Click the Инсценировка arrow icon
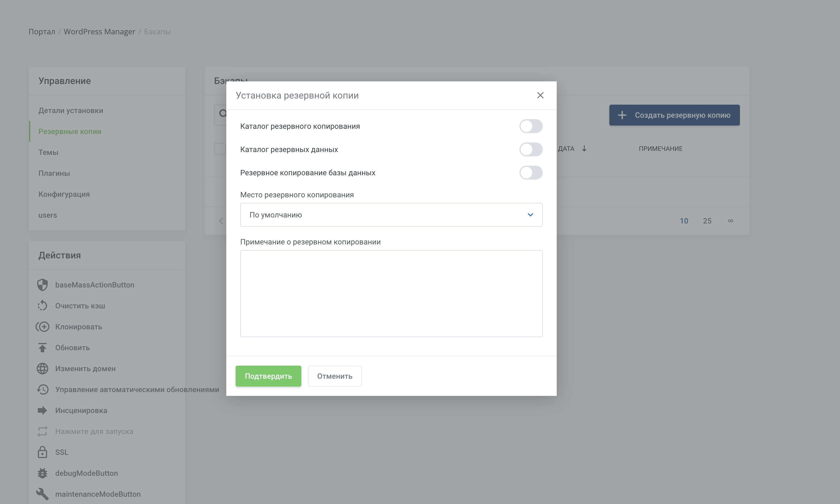Viewport: 840px width, 504px height. (42, 410)
